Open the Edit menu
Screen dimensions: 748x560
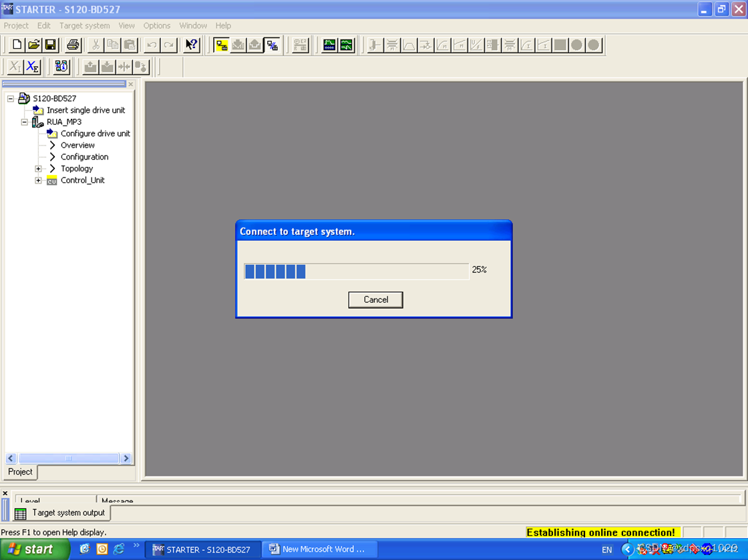(x=44, y=26)
